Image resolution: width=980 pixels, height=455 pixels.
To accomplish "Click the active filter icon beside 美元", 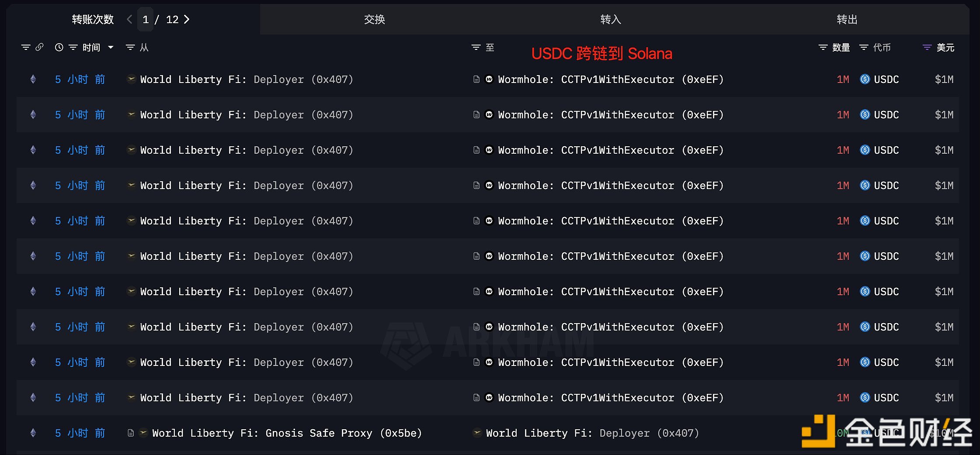I will pos(927,47).
